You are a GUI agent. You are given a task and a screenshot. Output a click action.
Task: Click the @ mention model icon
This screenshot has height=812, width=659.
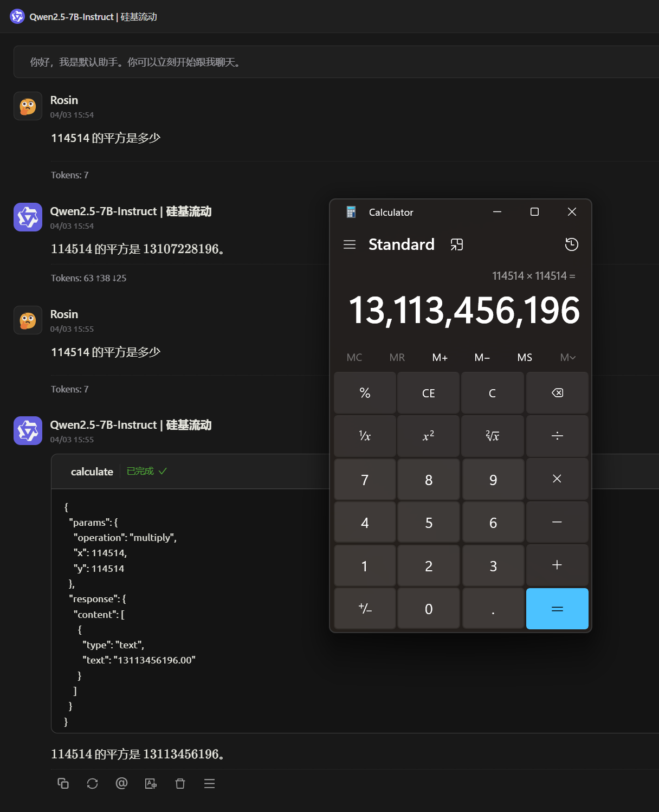pyautogui.click(x=122, y=783)
